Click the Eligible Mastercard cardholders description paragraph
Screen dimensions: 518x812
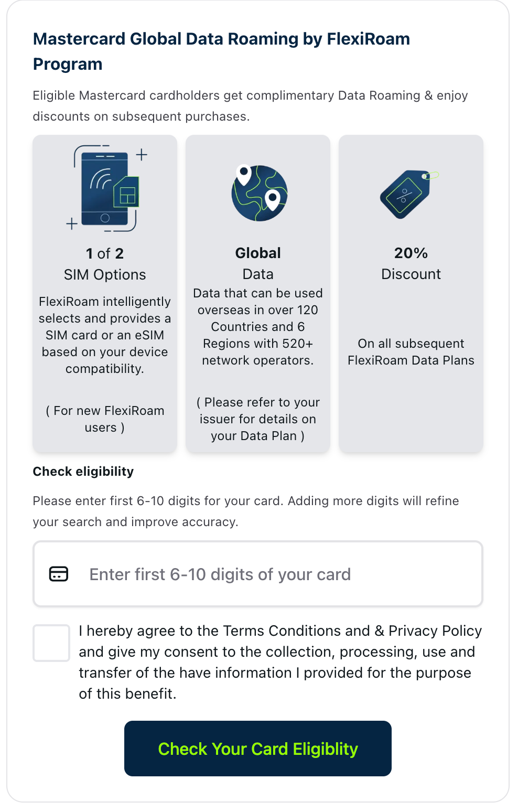tap(250, 106)
